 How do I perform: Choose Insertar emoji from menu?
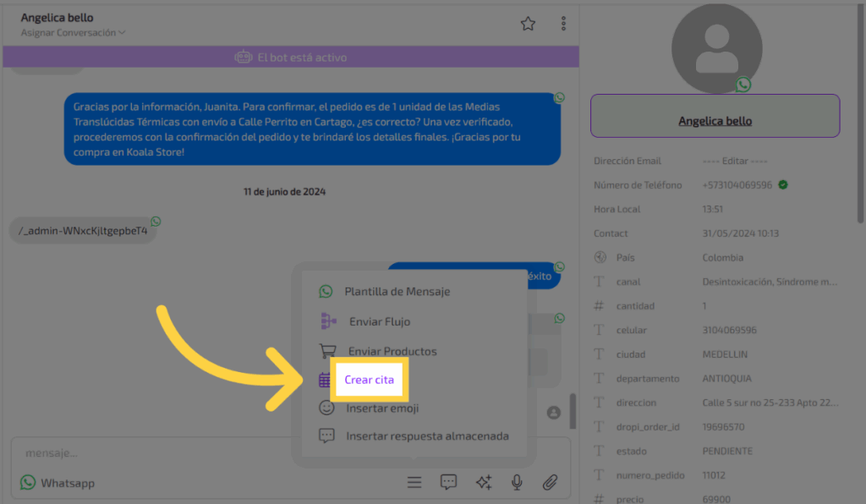tap(381, 408)
